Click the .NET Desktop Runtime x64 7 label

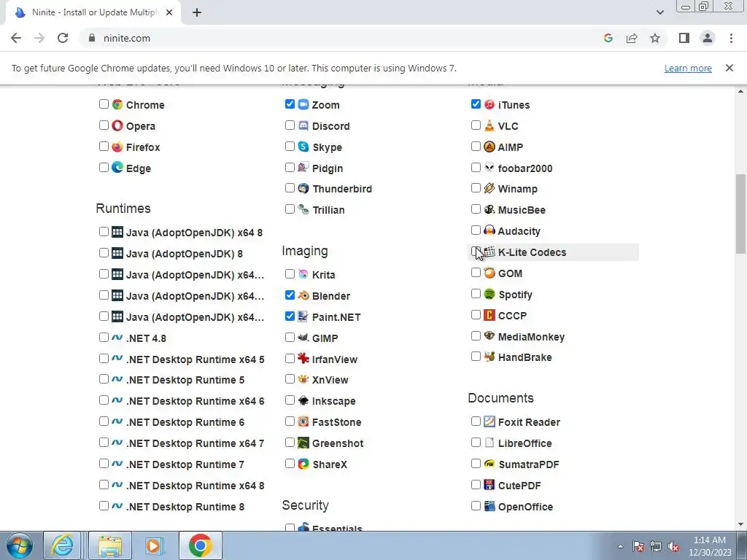coord(196,443)
